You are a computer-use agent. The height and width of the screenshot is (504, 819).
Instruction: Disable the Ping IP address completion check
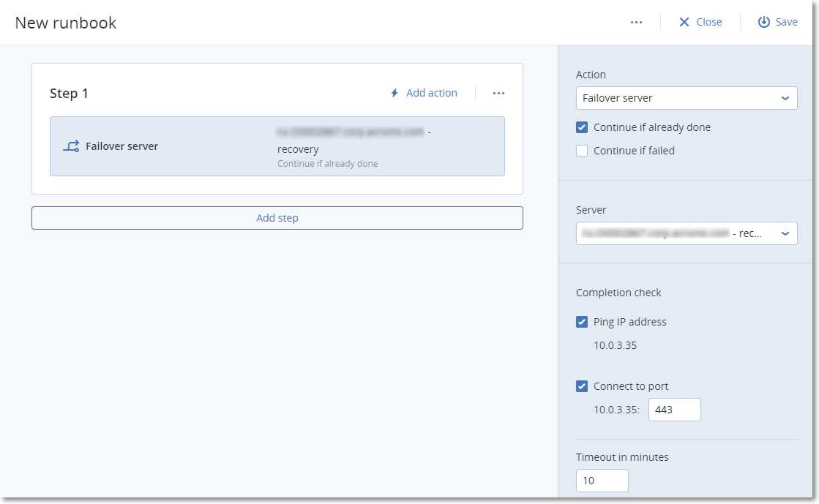583,322
